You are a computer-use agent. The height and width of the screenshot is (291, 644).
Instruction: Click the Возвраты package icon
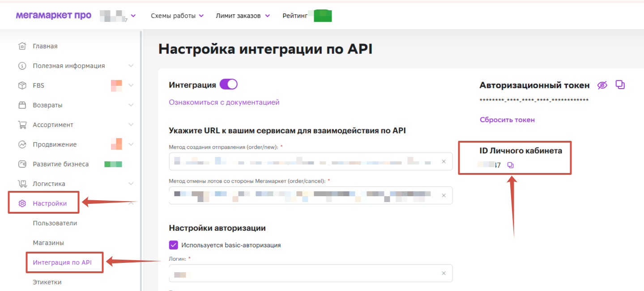tap(22, 105)
